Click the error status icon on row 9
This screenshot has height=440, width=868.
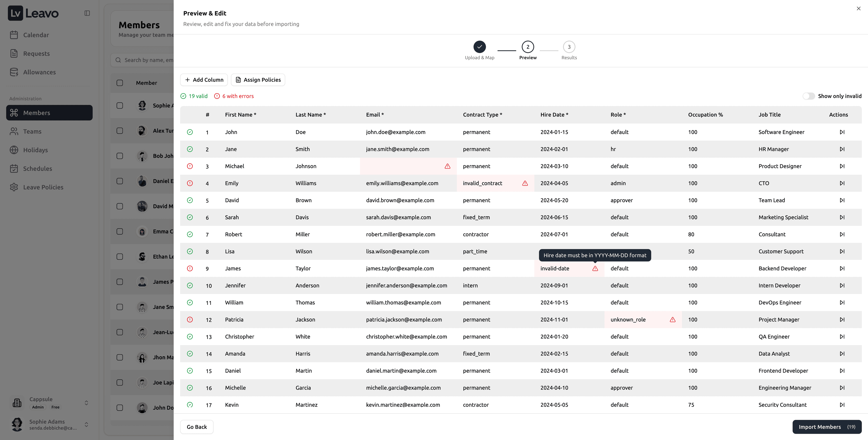pyautogui.click(x=190, y=268)
